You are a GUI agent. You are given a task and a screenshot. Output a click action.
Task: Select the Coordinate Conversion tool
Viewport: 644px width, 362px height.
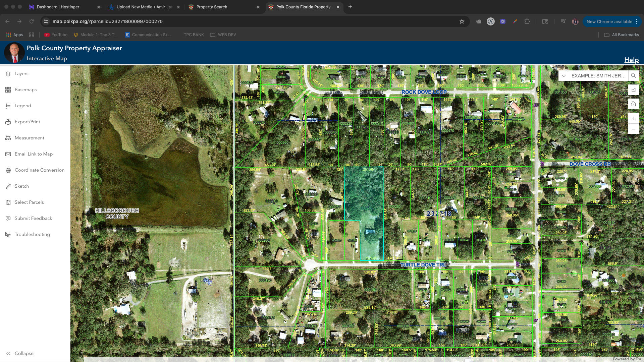click(39, 170)
